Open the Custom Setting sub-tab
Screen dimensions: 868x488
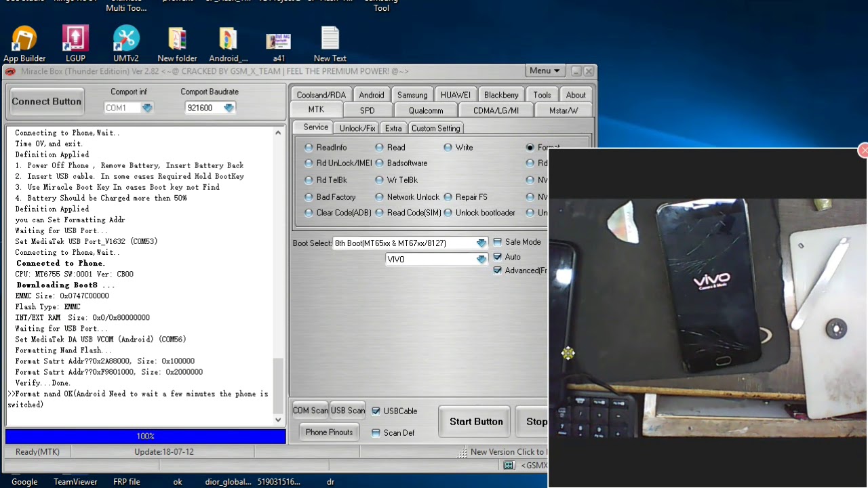[435, 128]
